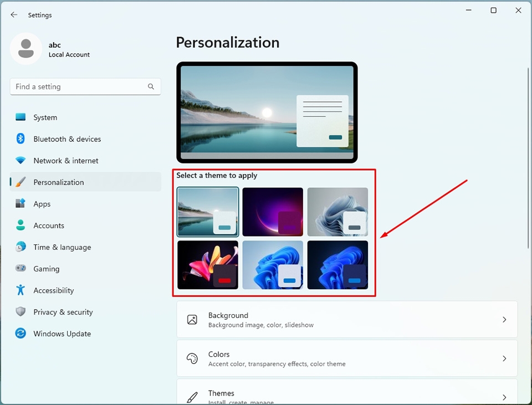Click Background image, color, slideshow text
The width and height of the screenshot is (532, 405).
(x=261, y=325)
